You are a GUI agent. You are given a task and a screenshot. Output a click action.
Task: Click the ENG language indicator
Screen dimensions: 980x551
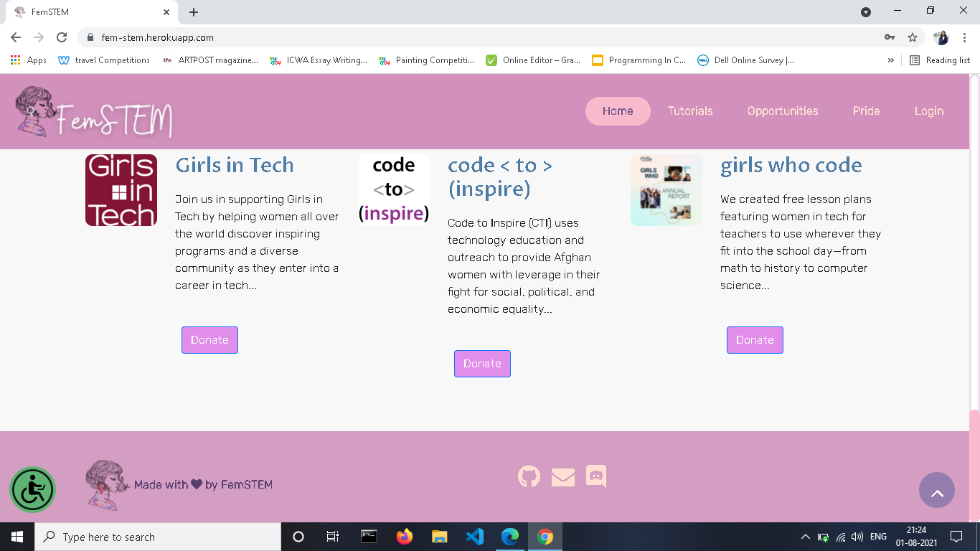coord(878,537)
